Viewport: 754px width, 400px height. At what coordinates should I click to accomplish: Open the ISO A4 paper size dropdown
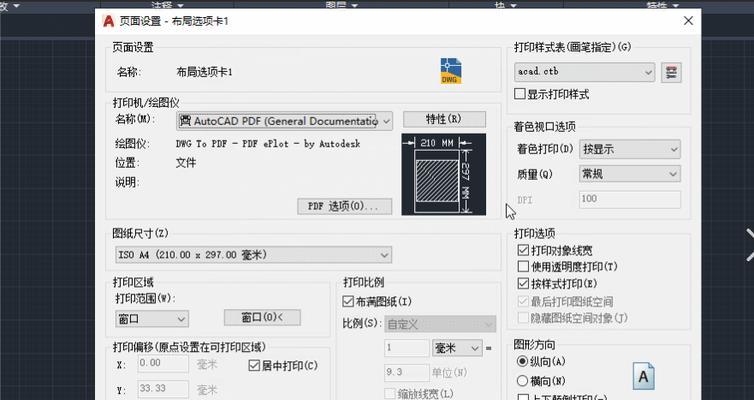coord(253,255)
